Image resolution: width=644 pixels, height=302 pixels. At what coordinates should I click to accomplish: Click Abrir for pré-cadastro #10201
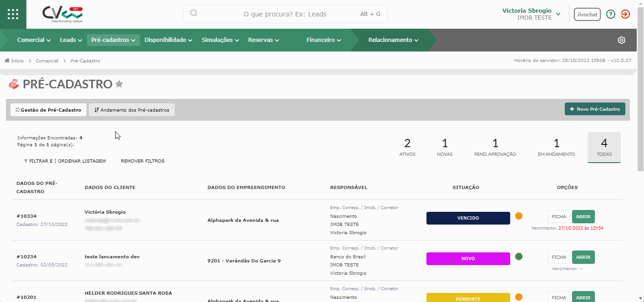click(x=583, y=297)
